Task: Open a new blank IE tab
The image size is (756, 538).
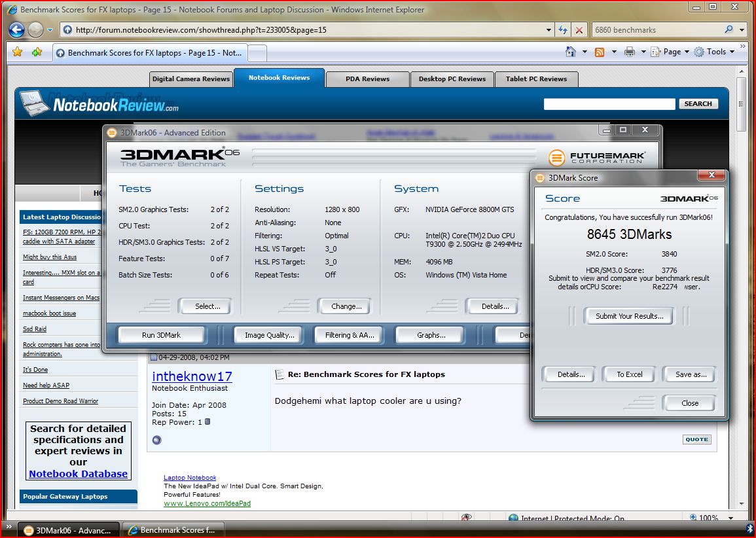Action: click(257, 54)
